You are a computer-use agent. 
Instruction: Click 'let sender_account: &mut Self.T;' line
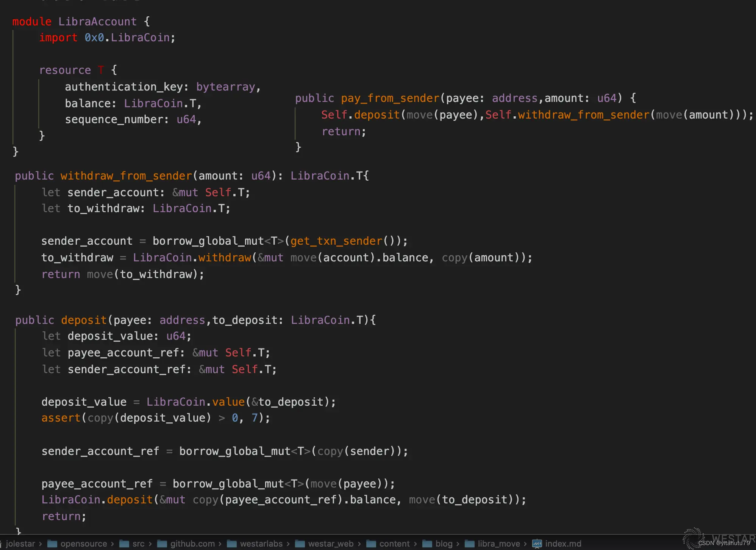point(146,192)
